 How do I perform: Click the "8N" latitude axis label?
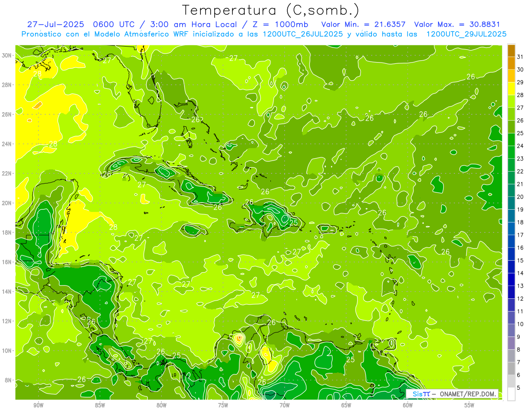(x=9, y=380)
